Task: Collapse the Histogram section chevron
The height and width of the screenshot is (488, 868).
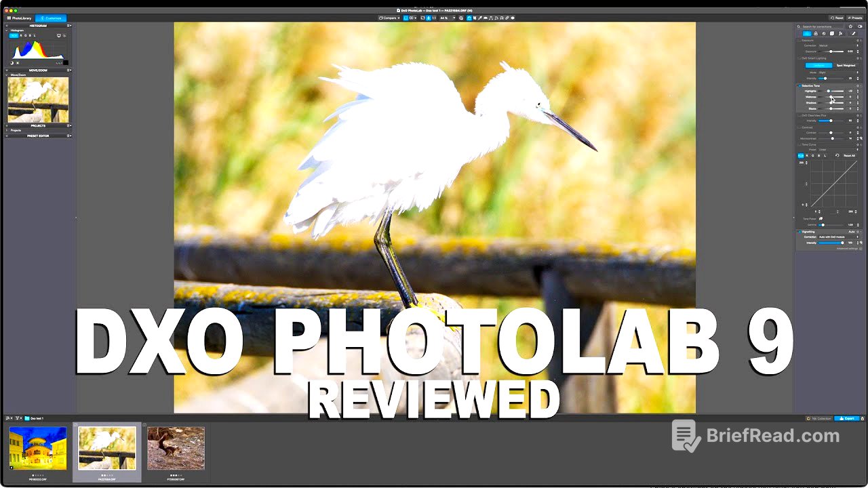Action: pos(7,30)
